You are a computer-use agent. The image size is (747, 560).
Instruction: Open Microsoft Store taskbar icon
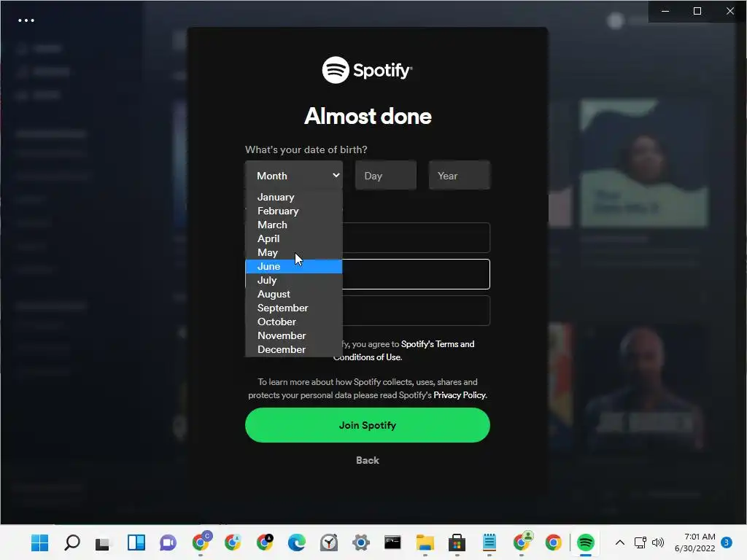click(457, 542)
